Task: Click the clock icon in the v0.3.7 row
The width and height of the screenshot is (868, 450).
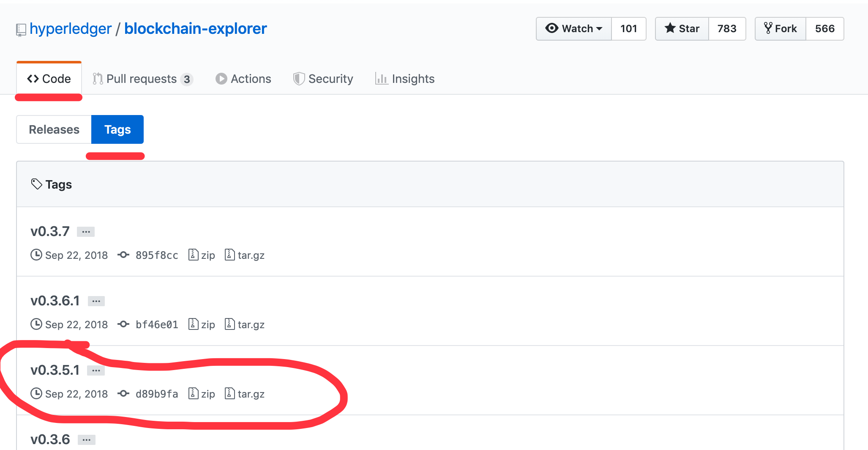Action: point(36,255)
